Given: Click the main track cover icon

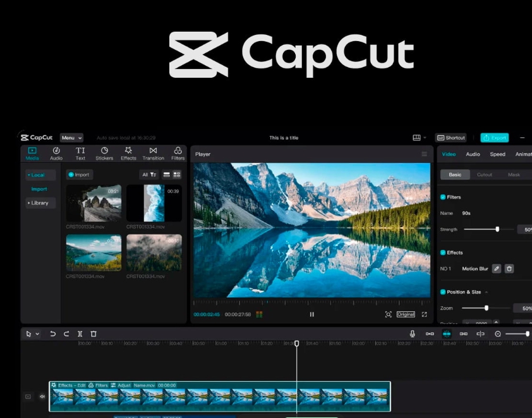Looking at the screenshot, I should click(x=28, y=396).
